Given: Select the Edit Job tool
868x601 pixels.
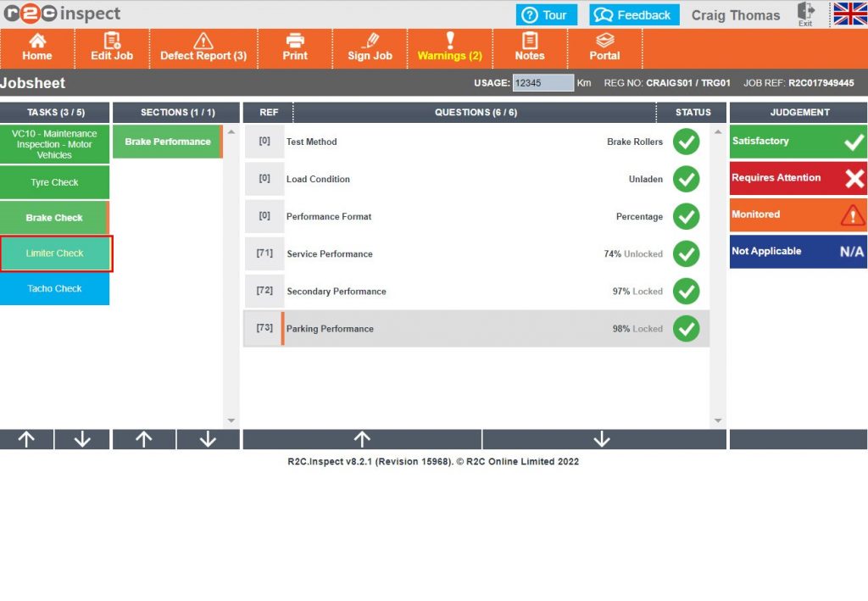Looking at the screenshot, I should [111, 49].
